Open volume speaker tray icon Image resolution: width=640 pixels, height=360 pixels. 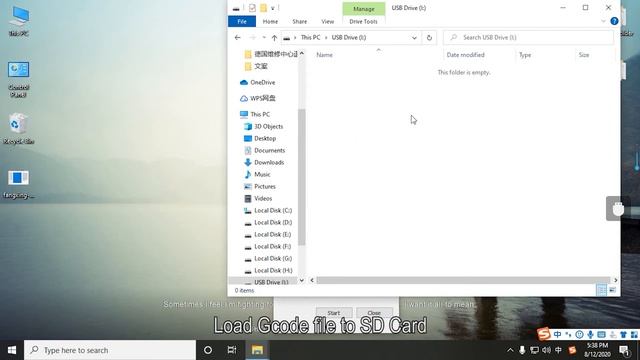[x=546, y=350]
